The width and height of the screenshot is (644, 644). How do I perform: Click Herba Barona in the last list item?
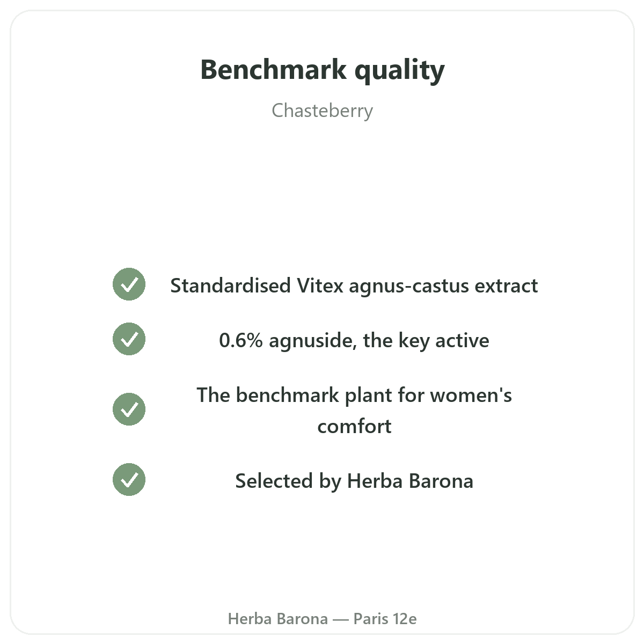pyautogui.click(x=410, y=481)
